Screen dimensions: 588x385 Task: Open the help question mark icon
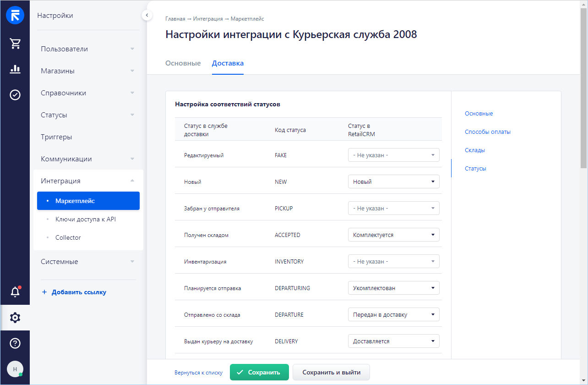(x=15, y=343)
